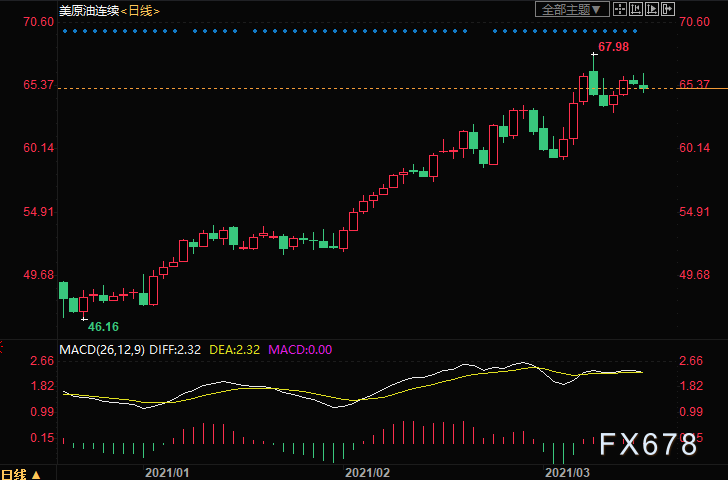The width and height of the screenshot is (728, 480).
Task: Open MACD(26,12,9) indicator settings label
Action: click(x=102, y=350)
